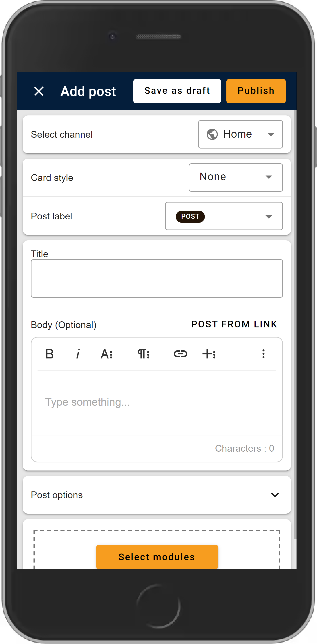Insert a link using the chain icon

(180, 353)
